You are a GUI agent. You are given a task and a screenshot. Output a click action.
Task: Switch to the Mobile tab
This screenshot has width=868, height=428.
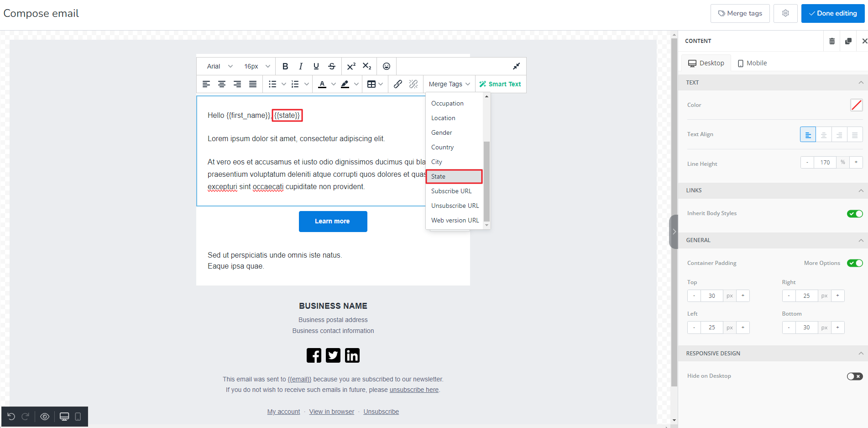click(752, 63)
